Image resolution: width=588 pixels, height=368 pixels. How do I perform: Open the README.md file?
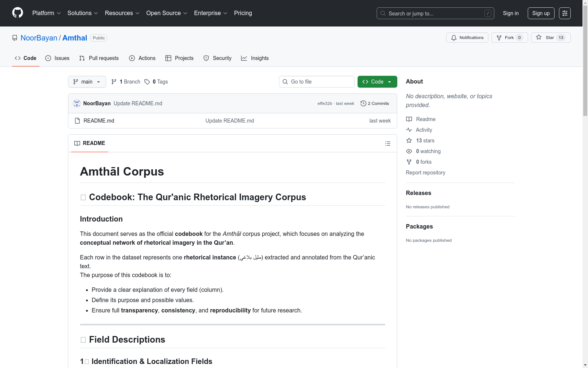pos(99,121)
